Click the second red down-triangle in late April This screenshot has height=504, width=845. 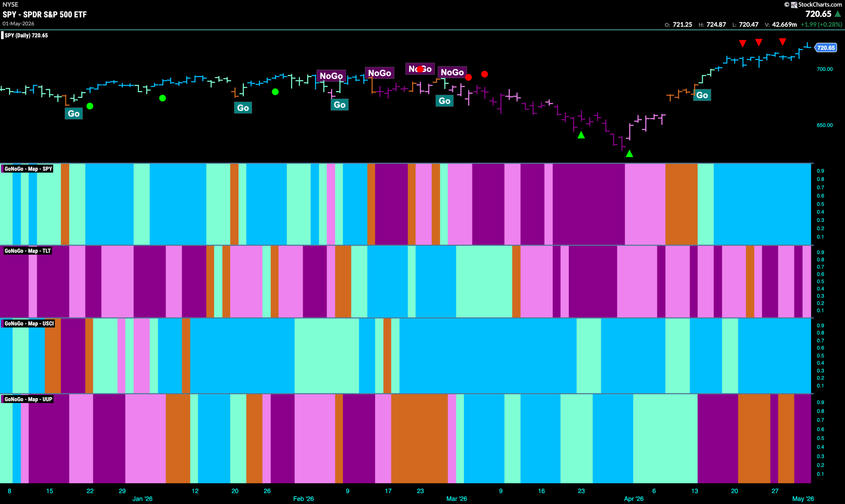click(759, 43)
